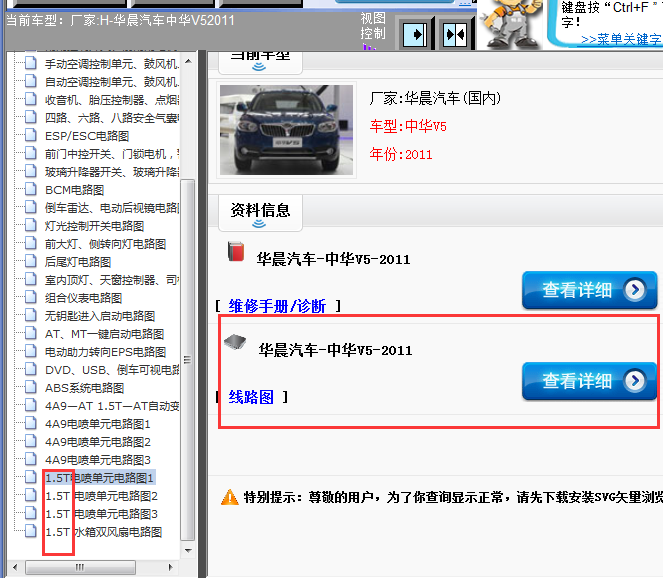Click the 车型:中华V5 red text
663x578 pixels.
(408, 126)
